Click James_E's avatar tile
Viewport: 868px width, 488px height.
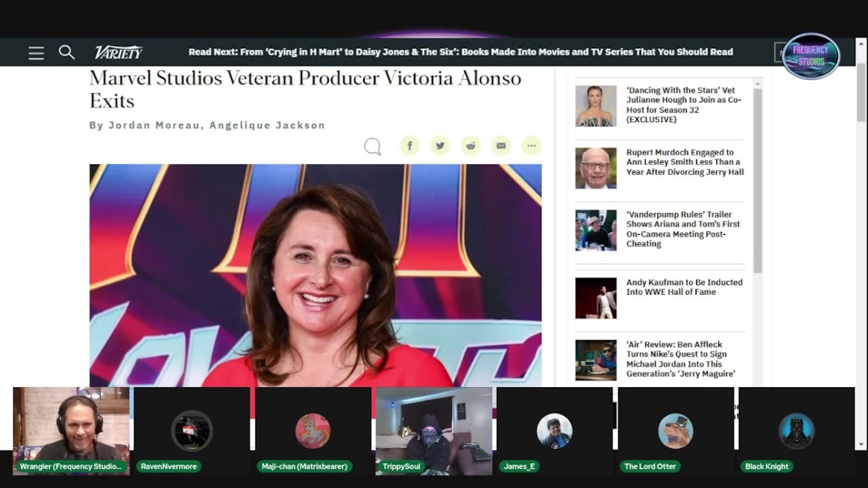[x=555, y=431]
